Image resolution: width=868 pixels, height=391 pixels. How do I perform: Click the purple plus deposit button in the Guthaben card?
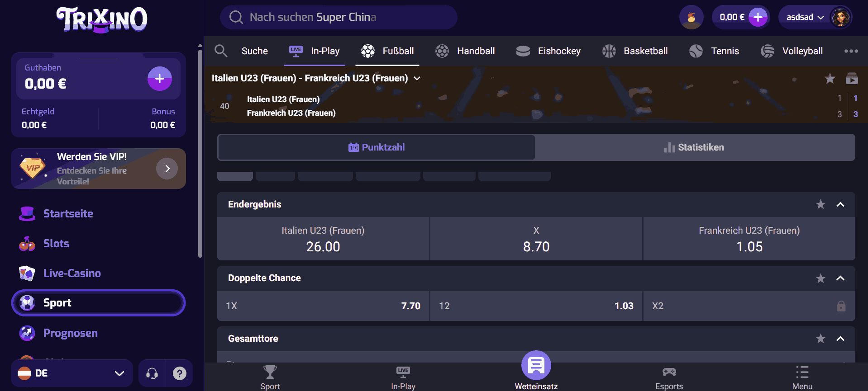160,79
